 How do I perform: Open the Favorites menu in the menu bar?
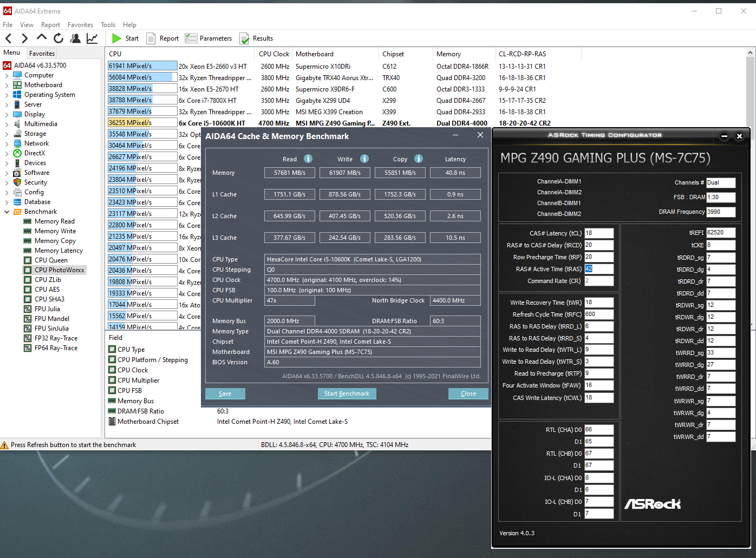[x=80, y=25]
